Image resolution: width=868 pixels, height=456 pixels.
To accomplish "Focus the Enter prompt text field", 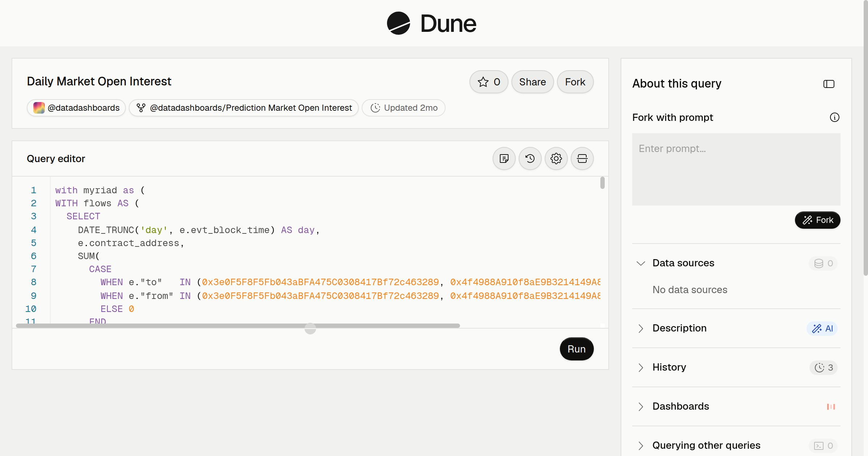I will coord(736,169).
